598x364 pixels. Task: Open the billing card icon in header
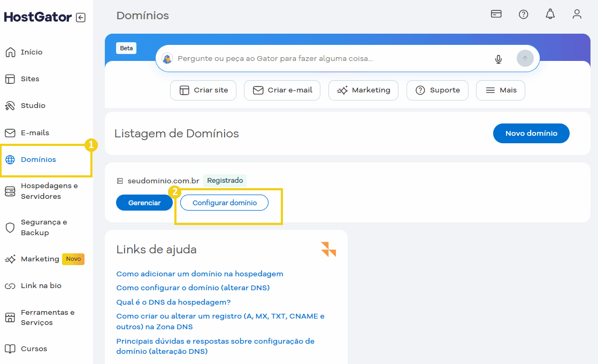[496, 14]
